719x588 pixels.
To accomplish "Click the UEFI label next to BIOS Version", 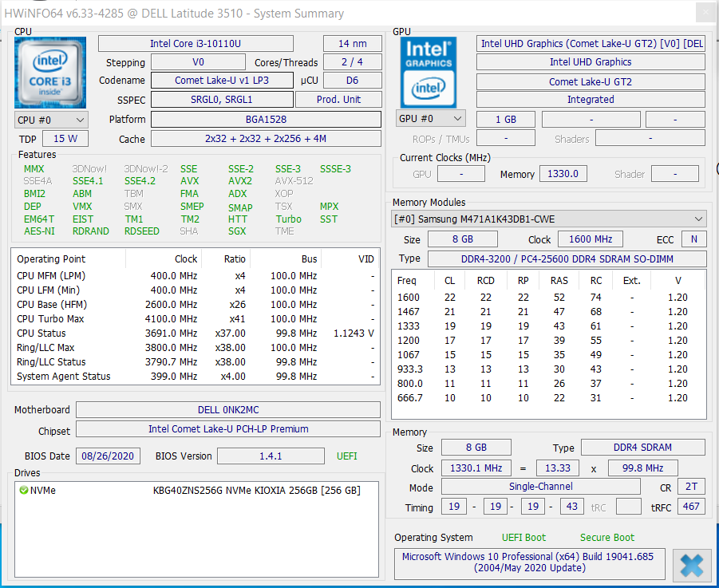I will (346, 456).
